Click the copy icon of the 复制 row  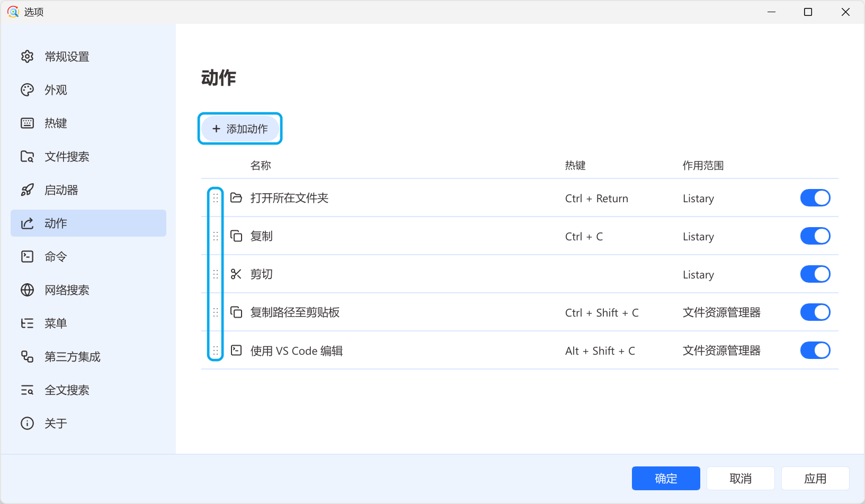[x=236, y=236]
